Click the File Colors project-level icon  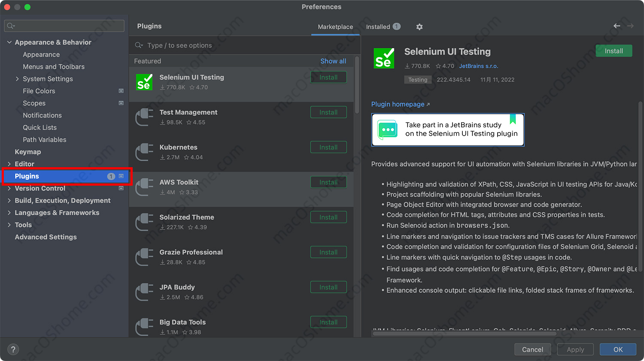click(x=121, y=91)
